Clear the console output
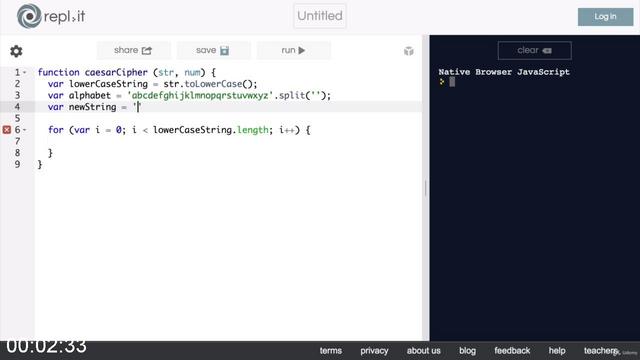The image size is (640, 360). point(534,51)
